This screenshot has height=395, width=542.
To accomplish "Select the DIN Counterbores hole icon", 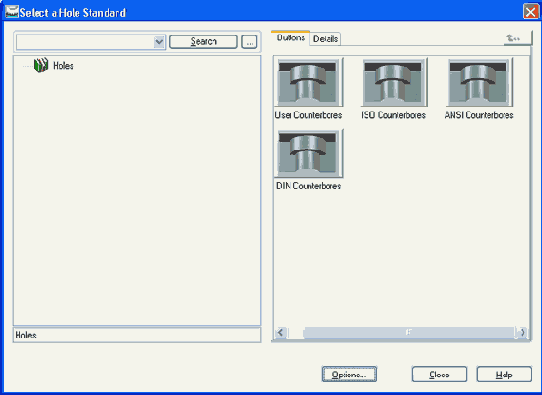I will click(x=308, y=153).
